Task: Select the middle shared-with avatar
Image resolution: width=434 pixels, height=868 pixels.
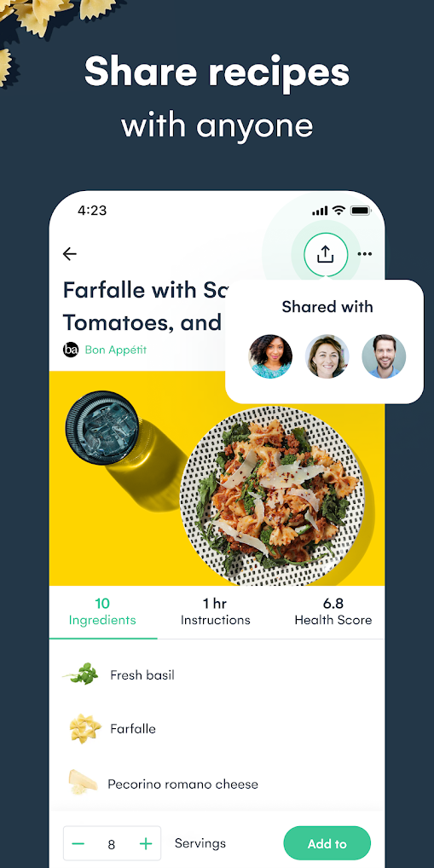Action: [x=327, y=356]
